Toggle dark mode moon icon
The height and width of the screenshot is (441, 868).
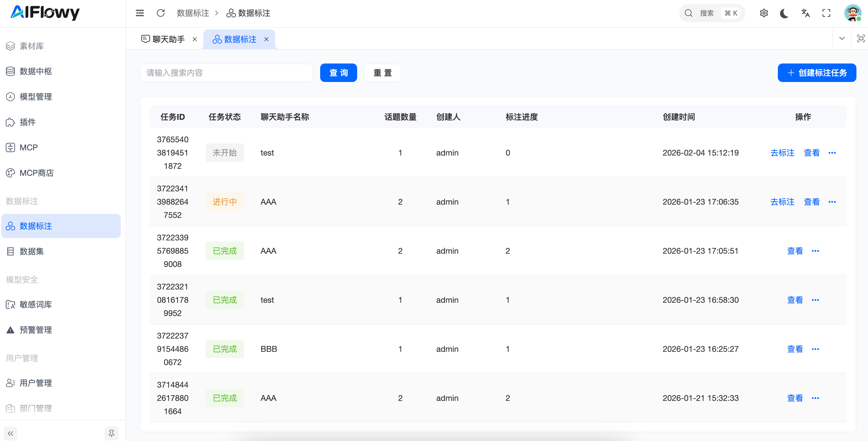784,13
